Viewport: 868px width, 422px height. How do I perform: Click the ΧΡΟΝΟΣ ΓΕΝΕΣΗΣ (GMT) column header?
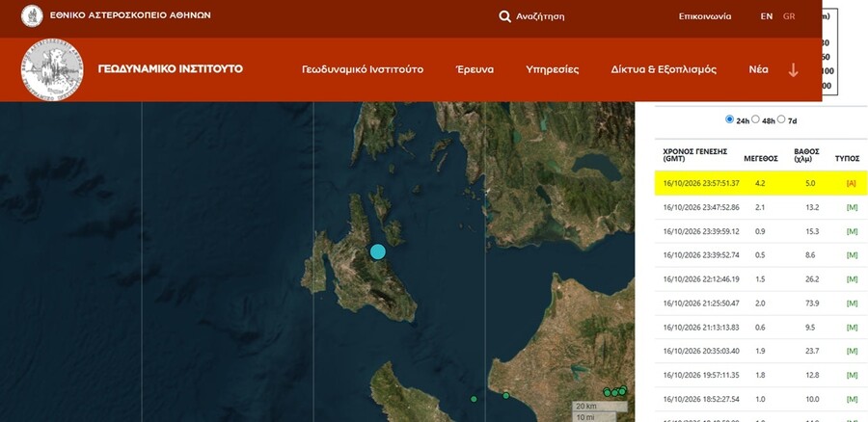[695, 155]
